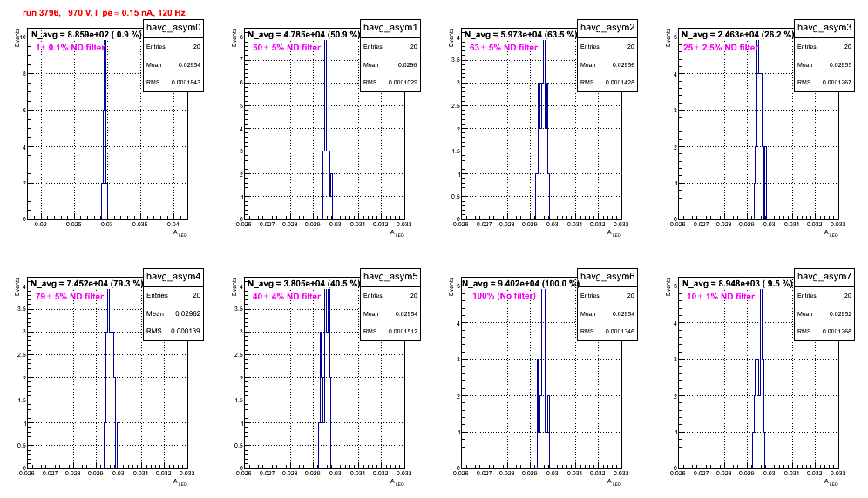The width and height of the screenshot is (868, 498).
Task: Click Mean value 0.02954 in havg_asym0 box
Action: 189,64
